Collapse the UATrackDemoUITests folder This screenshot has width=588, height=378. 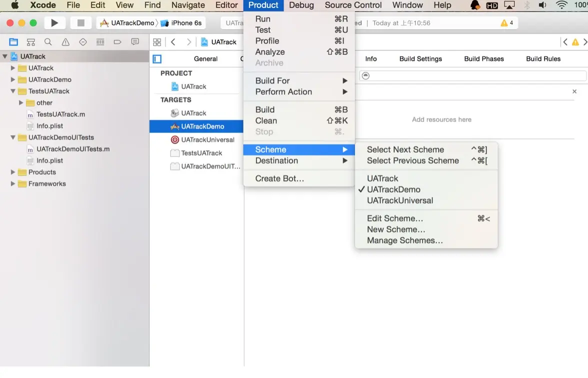coord(13,137)
